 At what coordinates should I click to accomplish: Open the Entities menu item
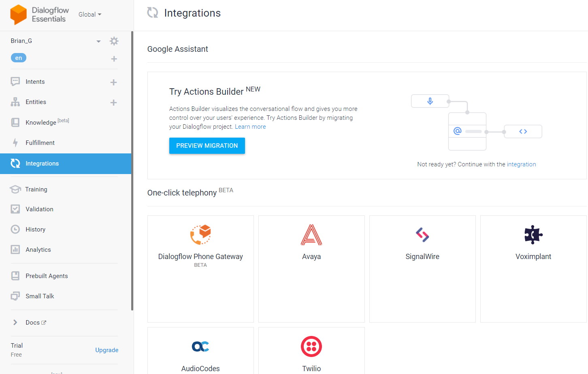pos(36,102)
